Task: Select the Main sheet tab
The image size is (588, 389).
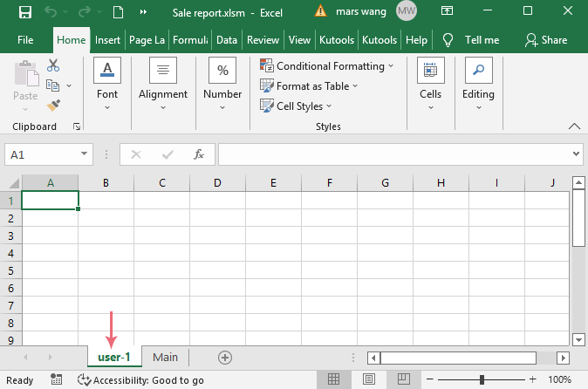Action: [165, 358]
